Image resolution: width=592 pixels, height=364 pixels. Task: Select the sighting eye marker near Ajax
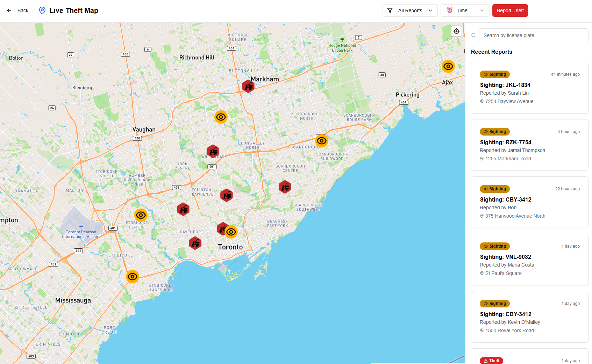pyautogui.click(x=448, y=66)
